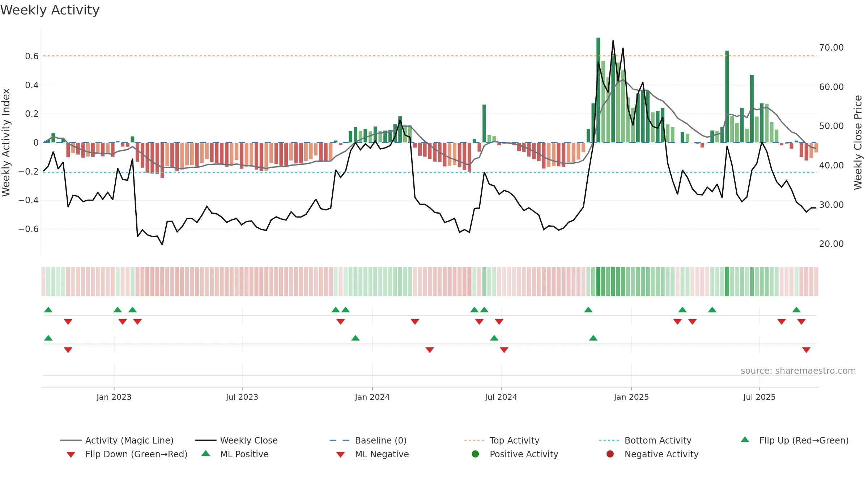
Task: Toggle the ML Negative legend entry
Action: tap(372, 454)
